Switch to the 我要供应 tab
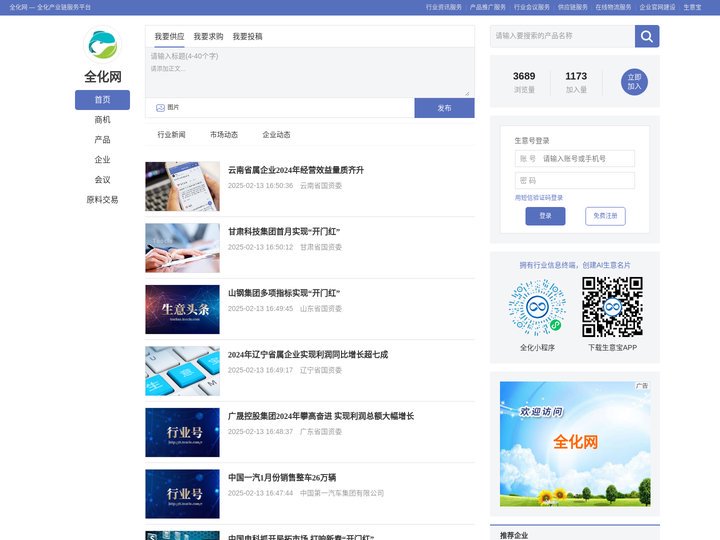 pos(169,37)
